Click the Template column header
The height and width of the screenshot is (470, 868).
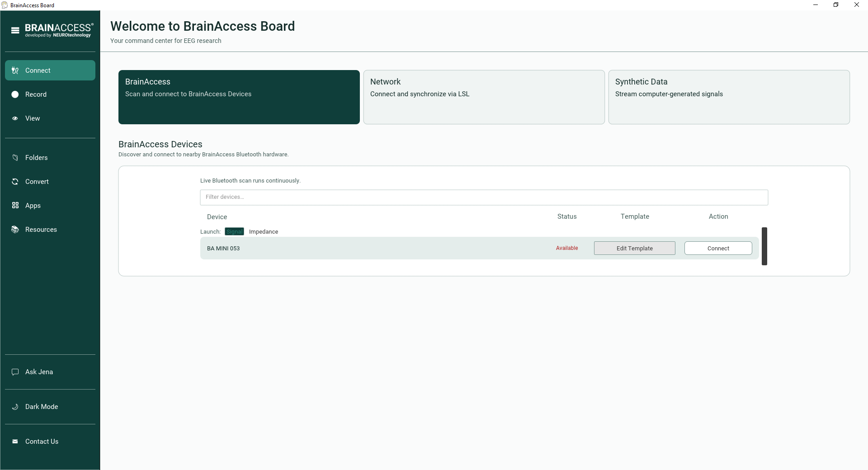[635, 216]
